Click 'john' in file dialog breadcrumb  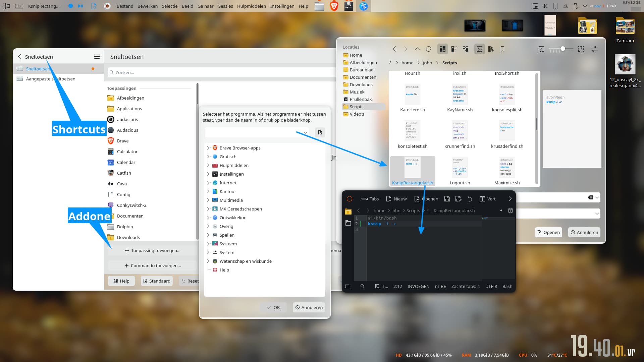point(427,63)
